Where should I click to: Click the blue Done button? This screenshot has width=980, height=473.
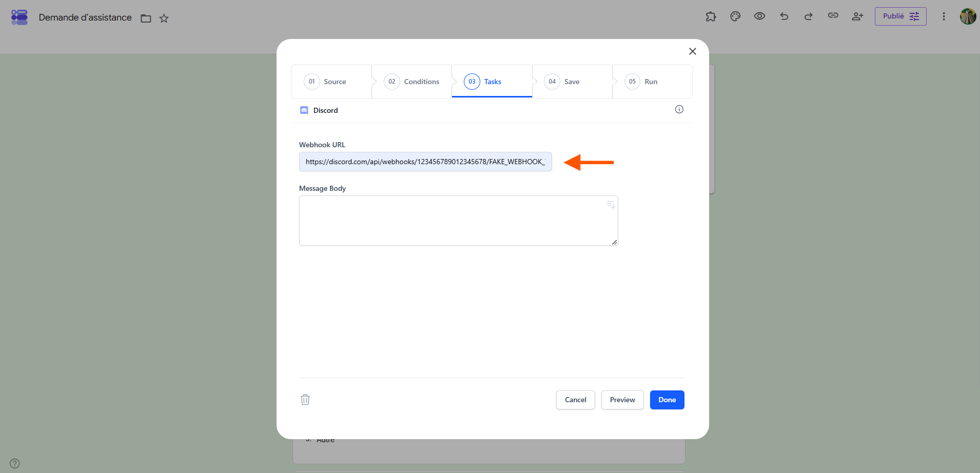[x=667, y=400]
